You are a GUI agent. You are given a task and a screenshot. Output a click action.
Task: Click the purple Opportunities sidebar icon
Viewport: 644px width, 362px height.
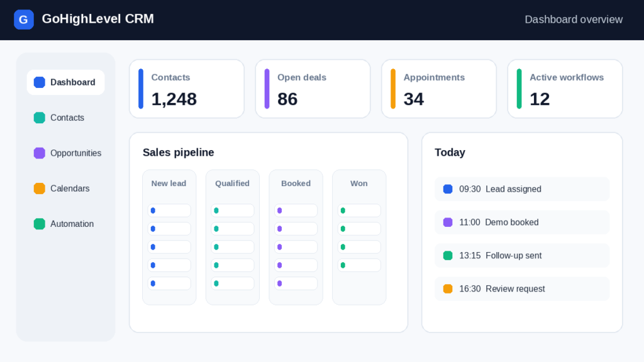(x=40, y=153)
